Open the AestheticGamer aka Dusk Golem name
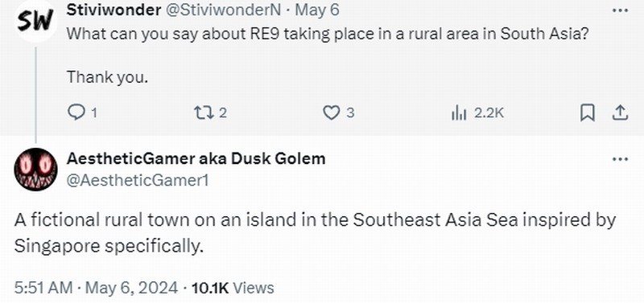 (x=196, y=158)
